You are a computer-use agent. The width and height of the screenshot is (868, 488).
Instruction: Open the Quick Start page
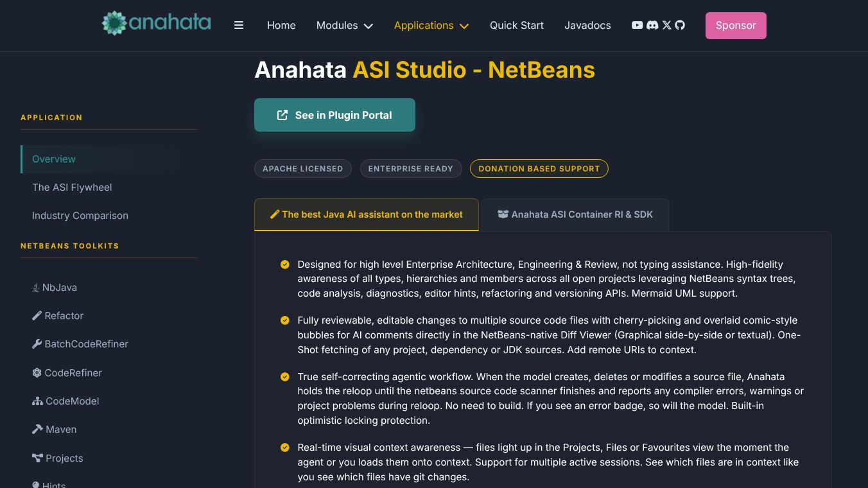[517, 26]
